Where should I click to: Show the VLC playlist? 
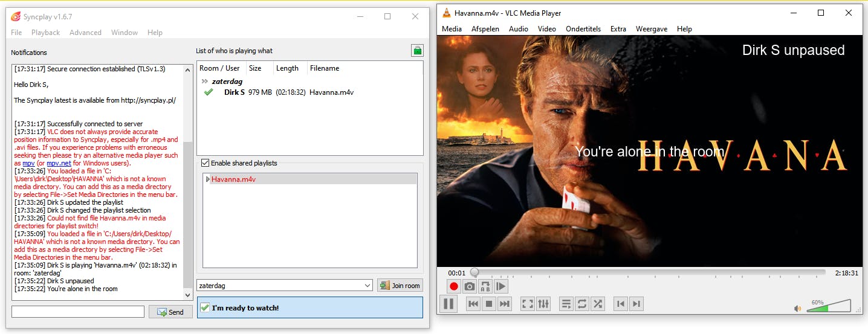point(566,304)
